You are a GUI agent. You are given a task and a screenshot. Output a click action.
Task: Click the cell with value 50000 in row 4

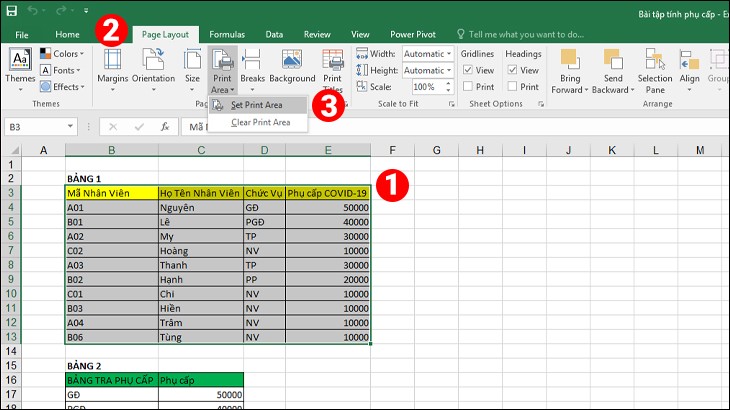point(328,208)
